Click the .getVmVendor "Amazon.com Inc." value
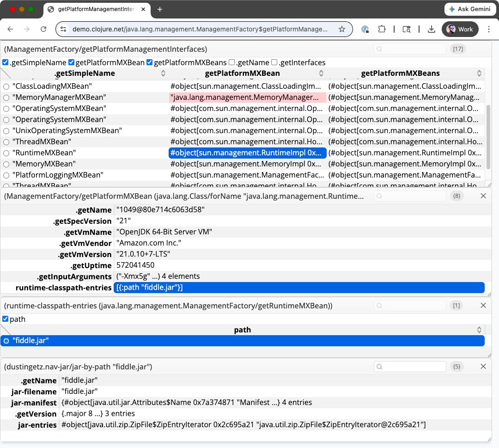Viewport: 499px width, 448px height. click(x=149, y=243)
